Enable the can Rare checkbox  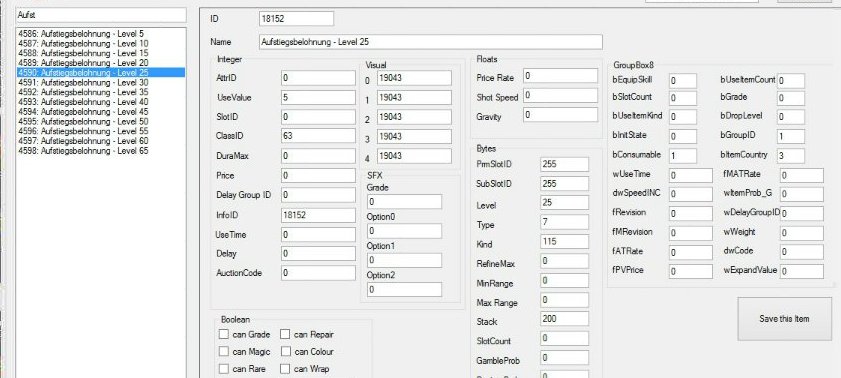(224, 369)
